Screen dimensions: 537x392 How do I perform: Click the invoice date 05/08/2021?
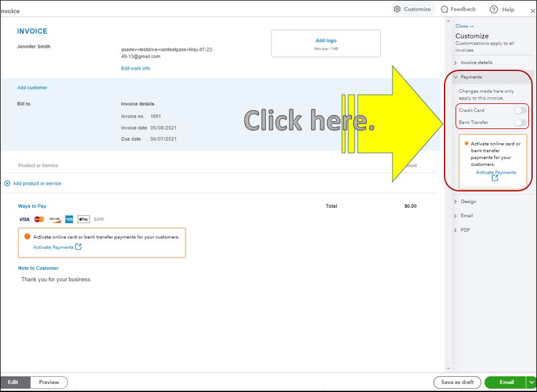click(x=163, y=128)
